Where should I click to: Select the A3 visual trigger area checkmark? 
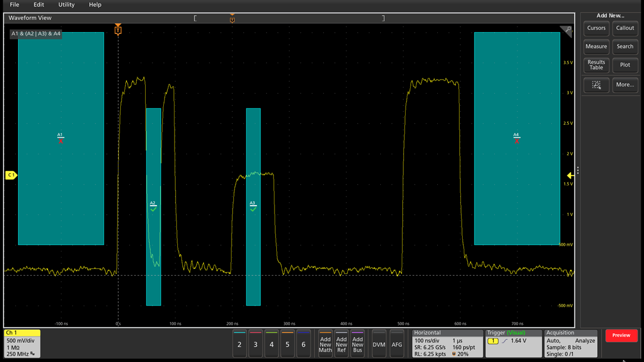point(253,209)
